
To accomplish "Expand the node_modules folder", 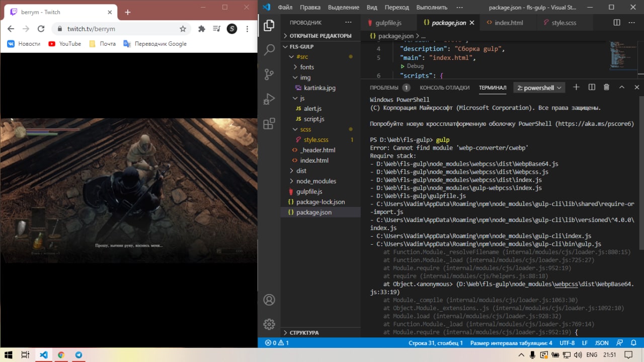I will (x=320, y=181).
